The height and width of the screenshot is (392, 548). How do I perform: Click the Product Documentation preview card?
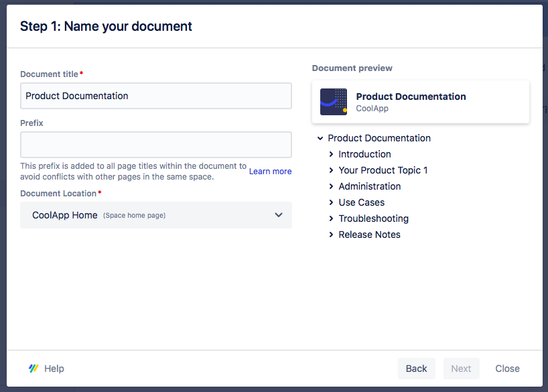coord(420,102)
